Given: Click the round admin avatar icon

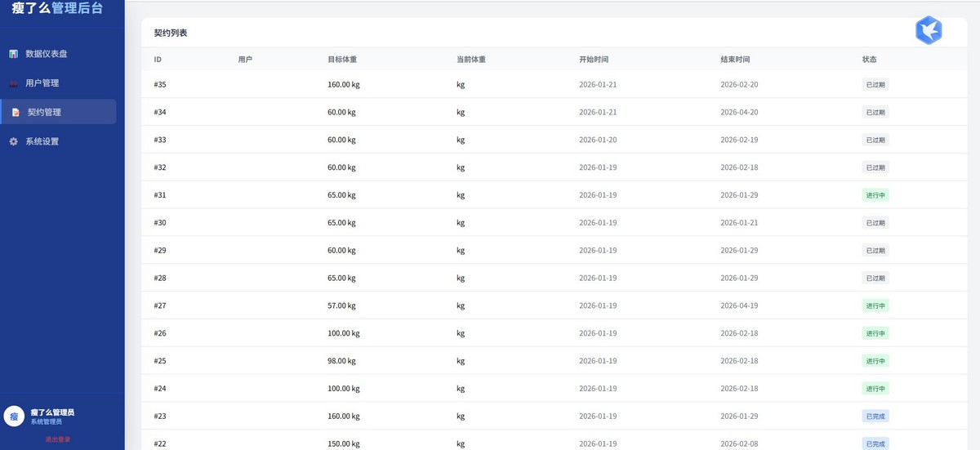Looking at the screenshot, I should [14, 416].
